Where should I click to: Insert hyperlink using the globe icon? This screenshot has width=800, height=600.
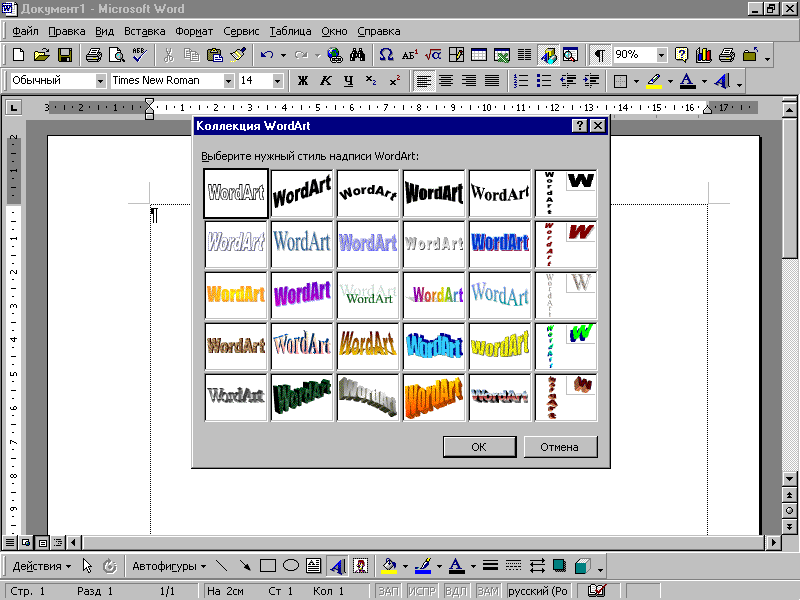point(335,55)
